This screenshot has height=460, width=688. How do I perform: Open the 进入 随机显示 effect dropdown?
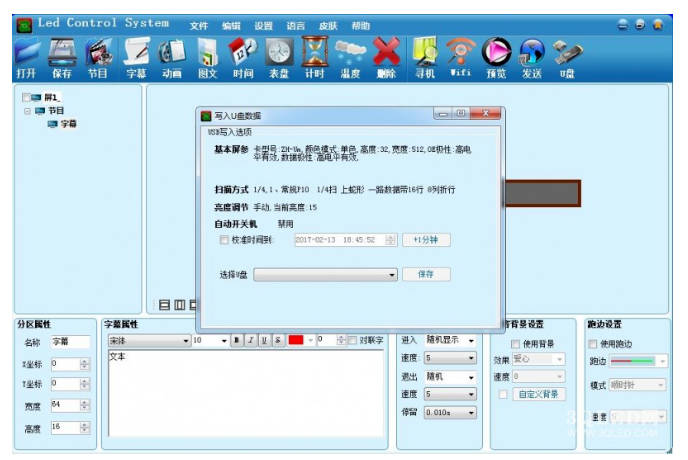pos(470,341)
